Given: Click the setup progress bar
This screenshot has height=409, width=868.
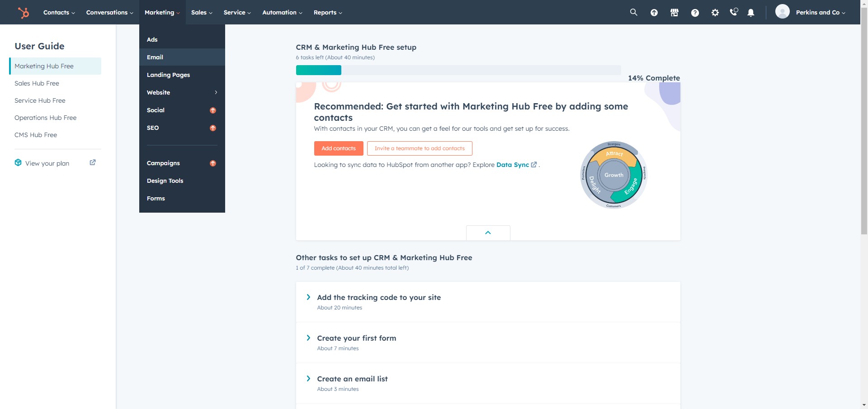Looking at the screenshot, I should (458, 70).
